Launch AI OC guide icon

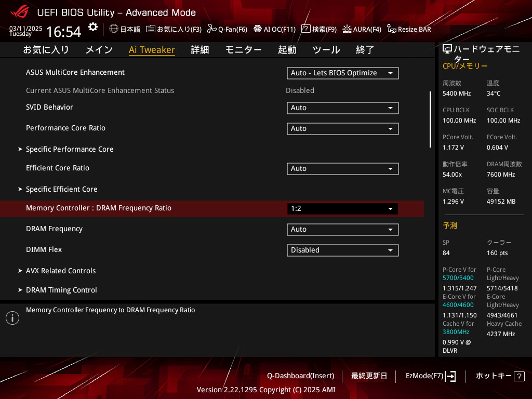(258, 29)
